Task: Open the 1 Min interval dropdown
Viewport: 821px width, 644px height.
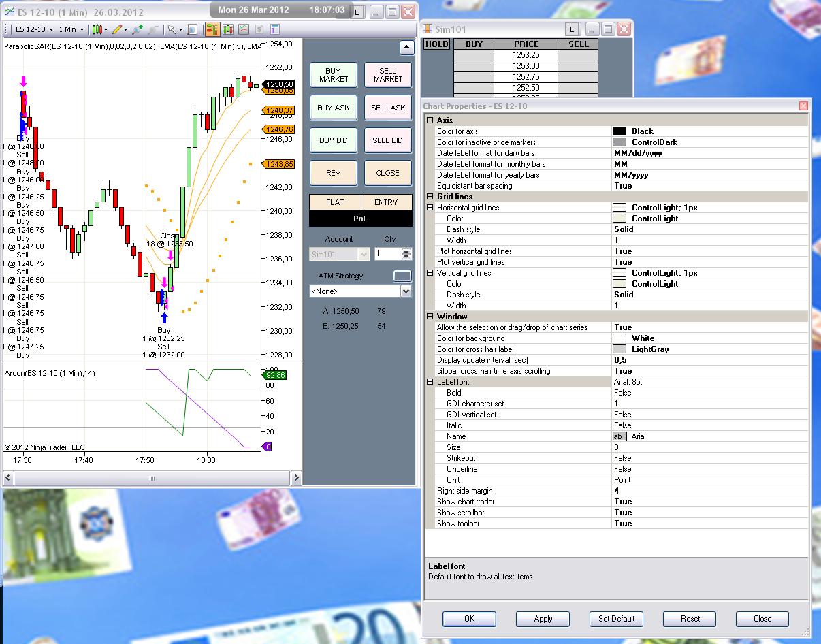Action: point(71,29)
